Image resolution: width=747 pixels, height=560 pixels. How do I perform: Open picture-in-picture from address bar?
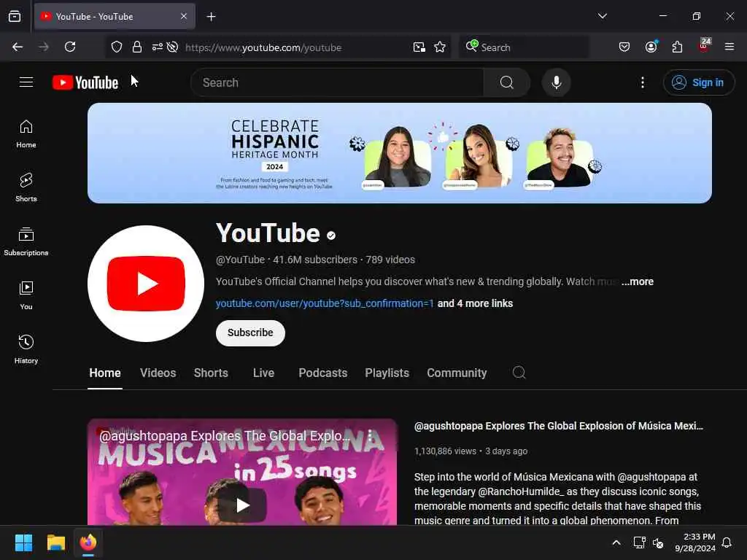point(419,47)
